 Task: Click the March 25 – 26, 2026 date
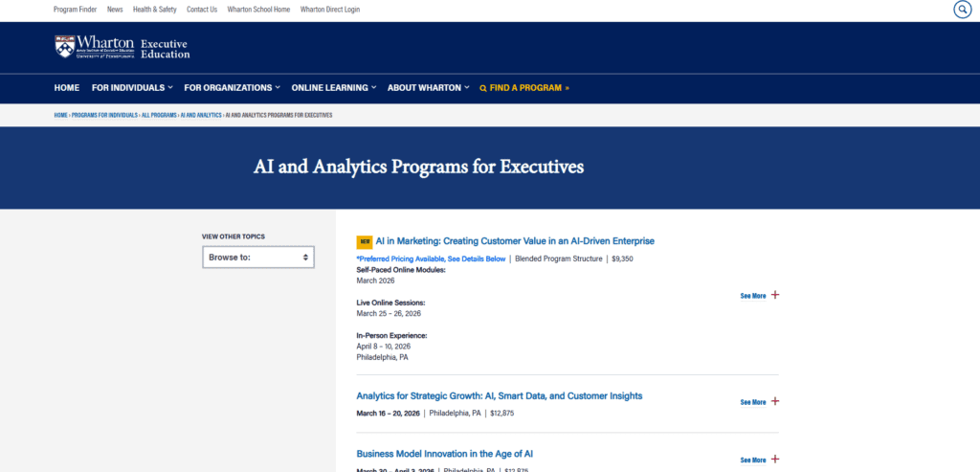pos(389,313)
